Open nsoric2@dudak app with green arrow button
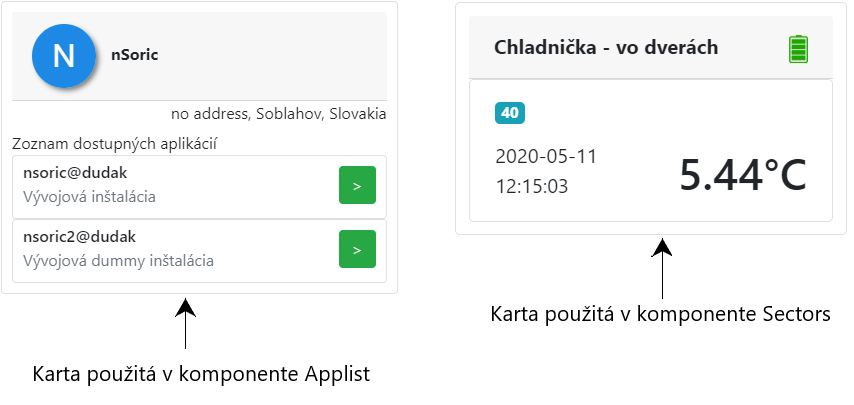The height and width of the screenshot is (405, 854). 357,249
